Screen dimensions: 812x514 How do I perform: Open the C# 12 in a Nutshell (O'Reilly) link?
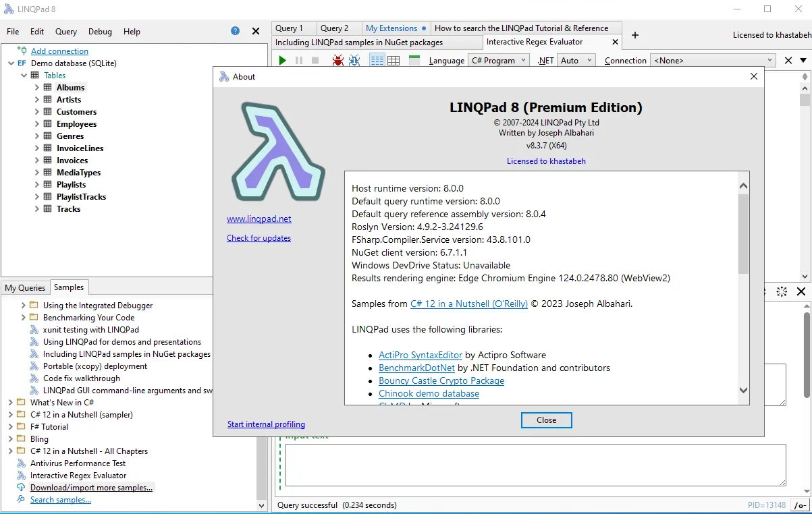[469, 304]
